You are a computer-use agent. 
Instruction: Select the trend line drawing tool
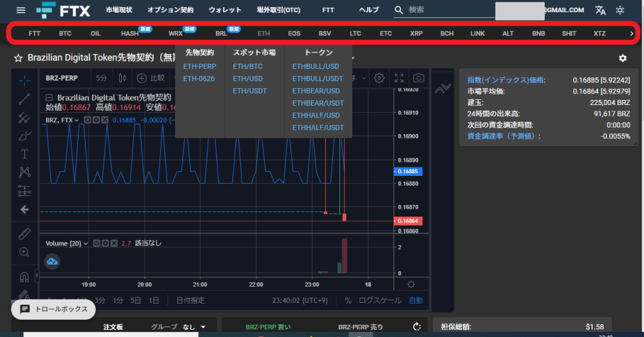click(24, 99)
